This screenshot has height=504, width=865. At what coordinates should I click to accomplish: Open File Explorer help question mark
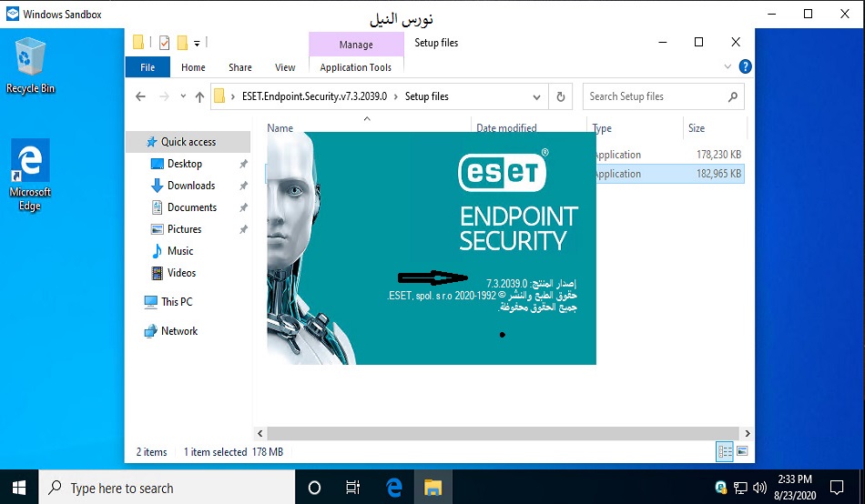click(x=745, y=66)
